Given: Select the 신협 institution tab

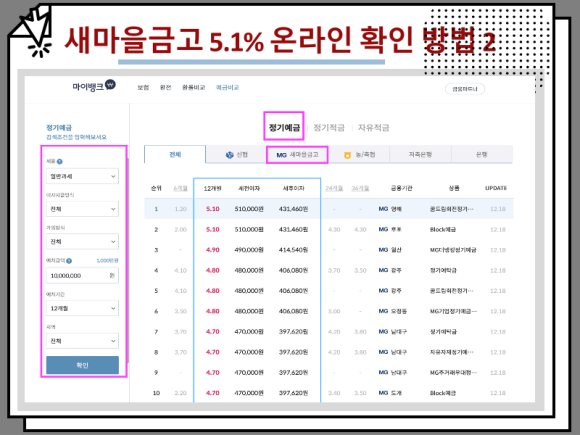Looking at the screenshot, I should coord(236,155).
